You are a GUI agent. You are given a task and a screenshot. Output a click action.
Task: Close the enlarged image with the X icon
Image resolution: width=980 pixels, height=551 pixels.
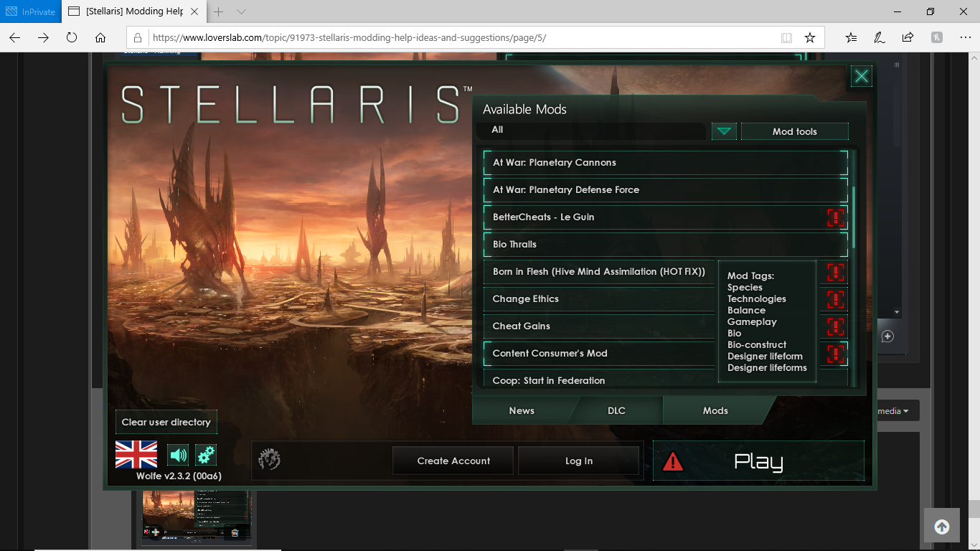tap(862, 77)
